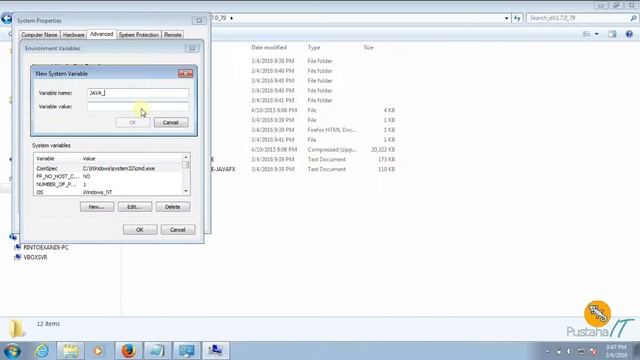The image size is (640, 360).
Task: Click the change view icon
Action: click(587, 34)
